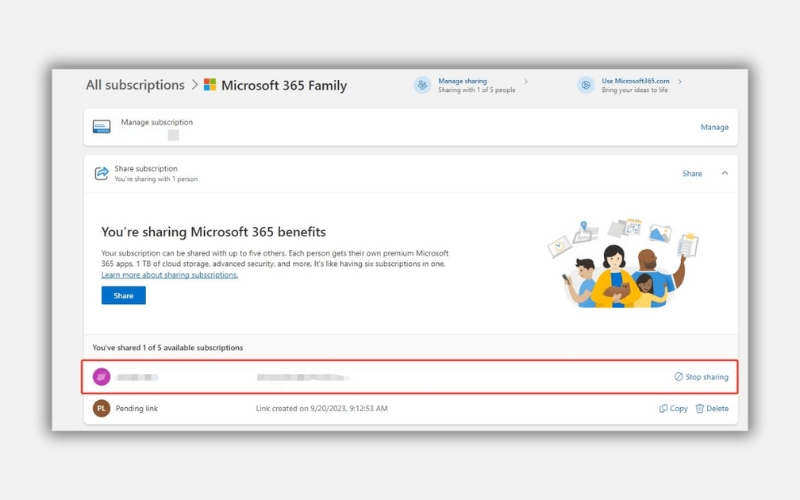The width and height of the screenshot is (800, 500).
Task: Click the Share subscription label
Action: [146, 168]
